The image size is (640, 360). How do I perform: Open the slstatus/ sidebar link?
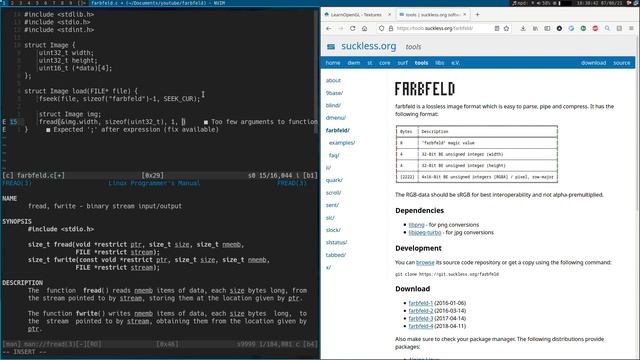click(x=336, y=242)
